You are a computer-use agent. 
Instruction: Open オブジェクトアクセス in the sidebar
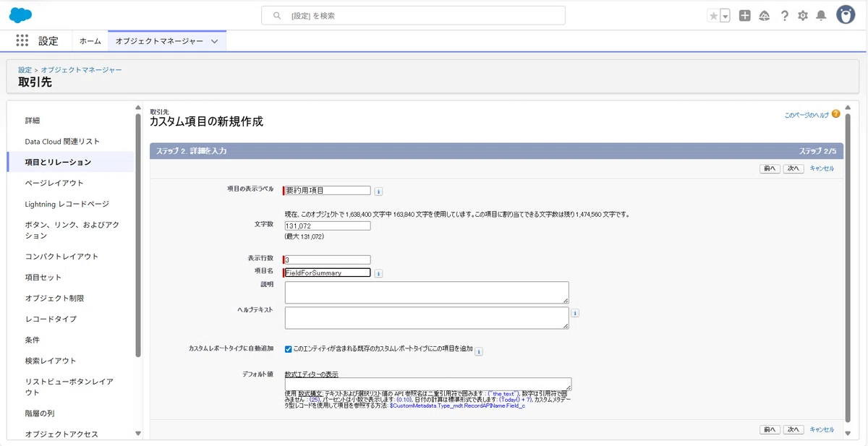point(61,434)
